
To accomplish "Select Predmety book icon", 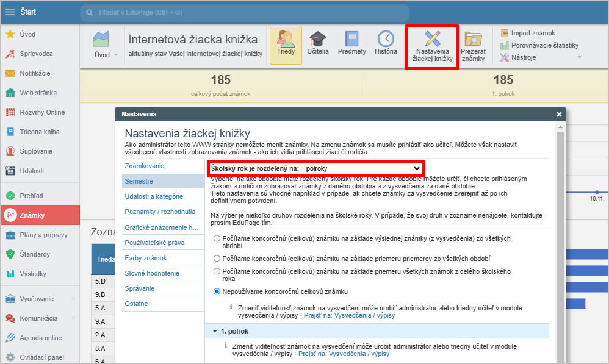I will point(352,39).
